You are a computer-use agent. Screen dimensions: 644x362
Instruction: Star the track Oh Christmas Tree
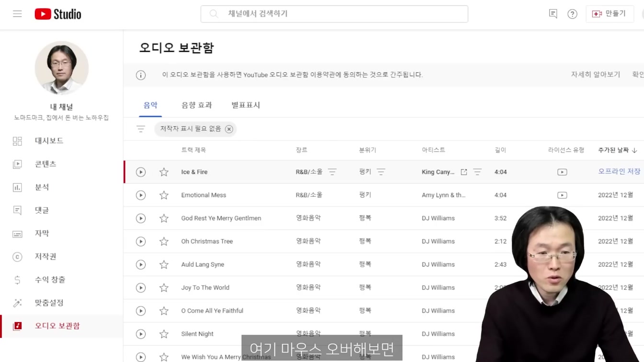click(164, 241)
